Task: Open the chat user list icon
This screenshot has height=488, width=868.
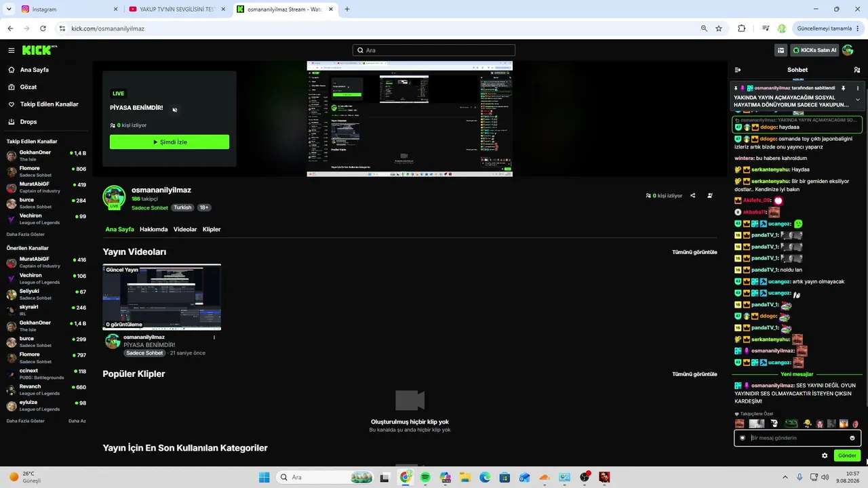Action: coord(857,70)
